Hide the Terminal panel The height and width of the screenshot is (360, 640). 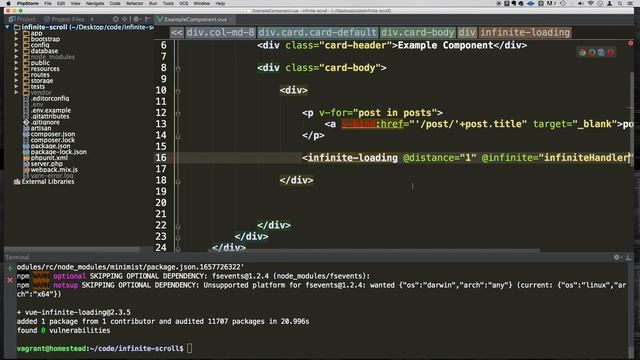[629, 257]
